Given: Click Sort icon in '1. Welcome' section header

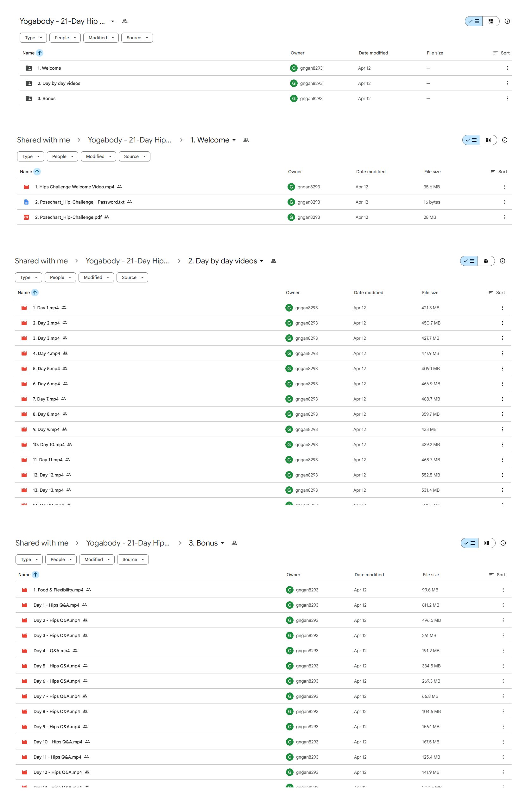Looking at the screenshot, I should point(493,172).
